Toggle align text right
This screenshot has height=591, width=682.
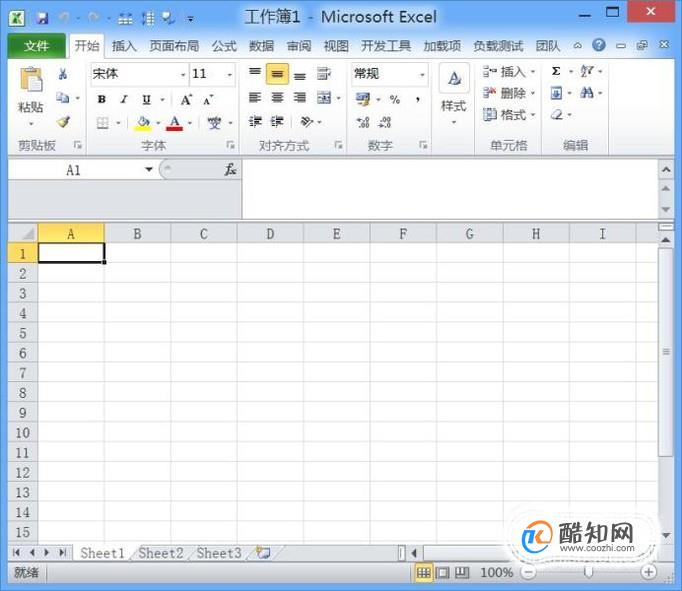click(x=300, y=97)
